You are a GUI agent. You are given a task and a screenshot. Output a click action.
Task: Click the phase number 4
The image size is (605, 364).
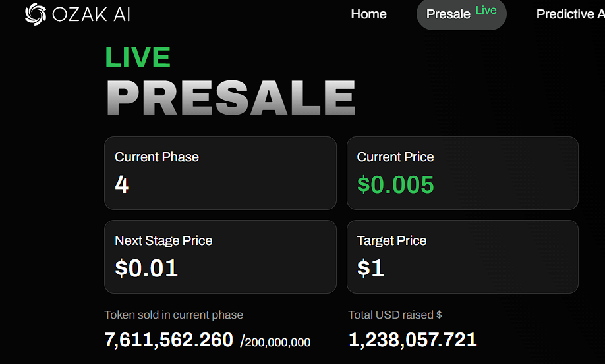coord(121,184)
